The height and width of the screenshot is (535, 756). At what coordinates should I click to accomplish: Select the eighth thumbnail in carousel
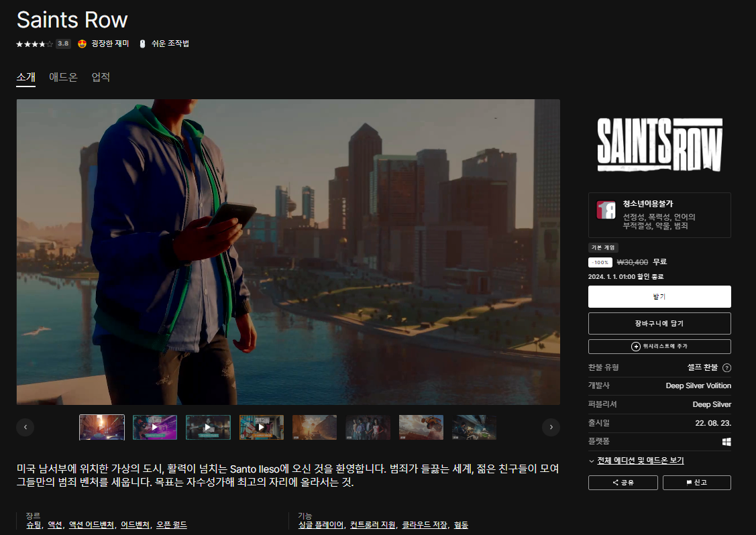pyautogui.click(x=474, y=427)
